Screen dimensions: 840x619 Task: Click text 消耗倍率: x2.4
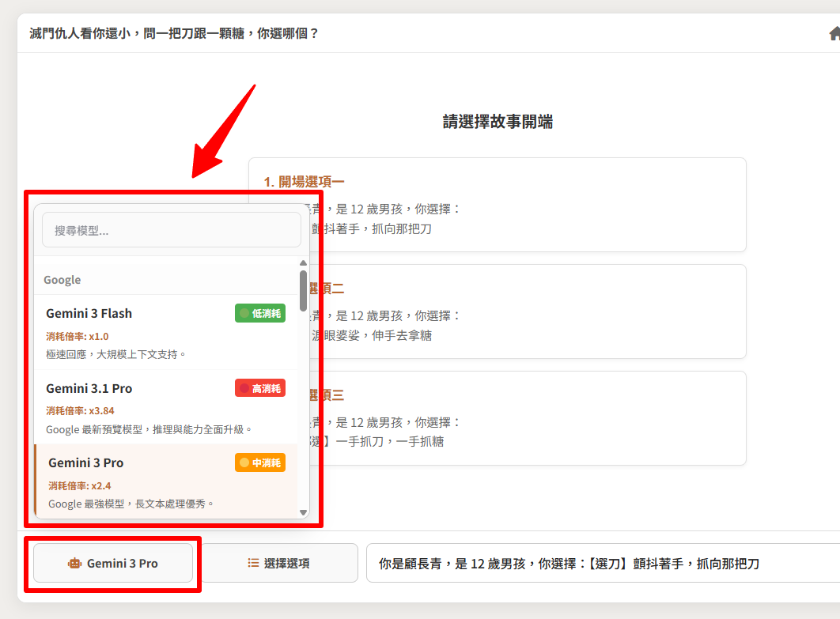click(79, 485)
